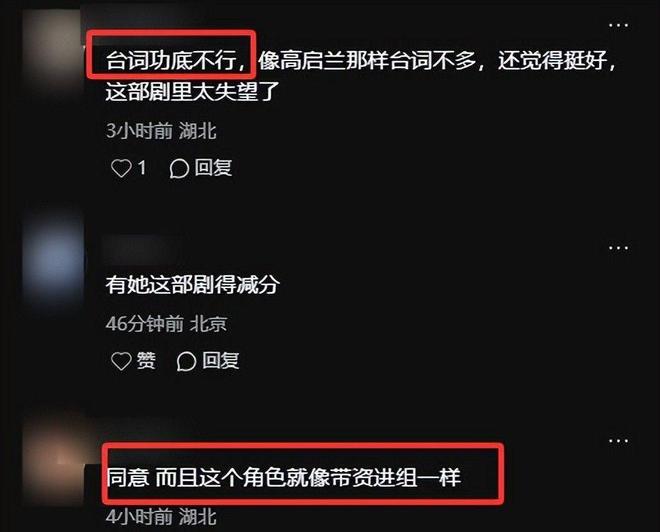Open more options for the first comment

(618, 26)
